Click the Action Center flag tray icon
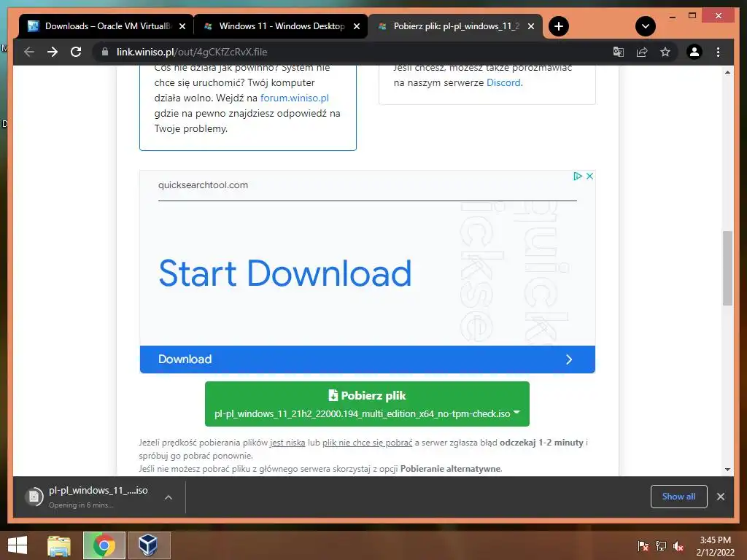The image size is (747, 560). click(643, 545)
